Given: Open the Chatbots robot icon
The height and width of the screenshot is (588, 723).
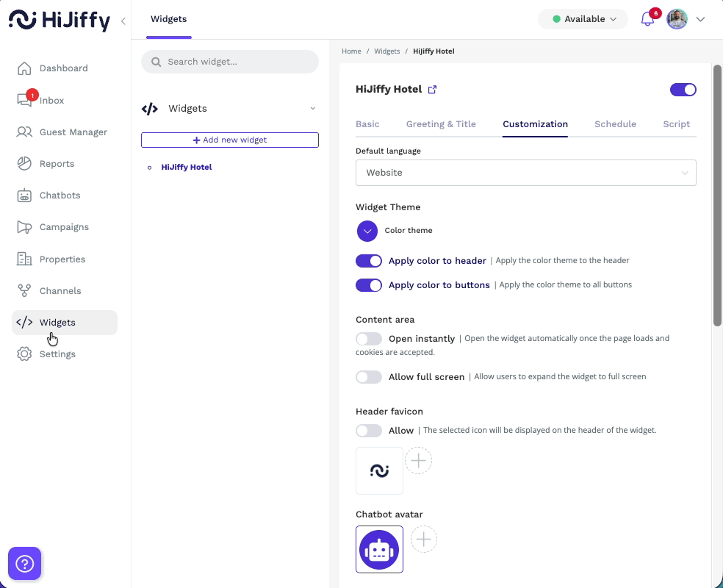Looking at the screenshot, I should pyautogui.click(x=25, y=196).
